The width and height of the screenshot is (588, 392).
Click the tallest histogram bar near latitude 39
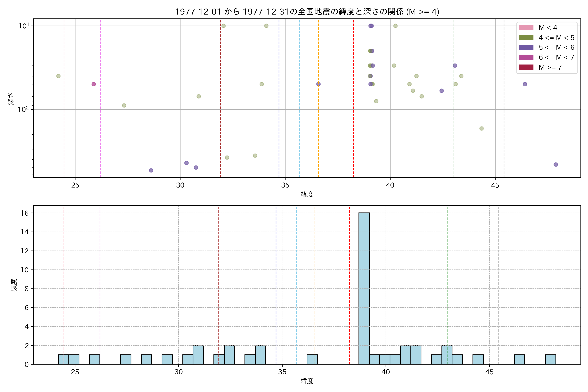click(x=364, y=288)
